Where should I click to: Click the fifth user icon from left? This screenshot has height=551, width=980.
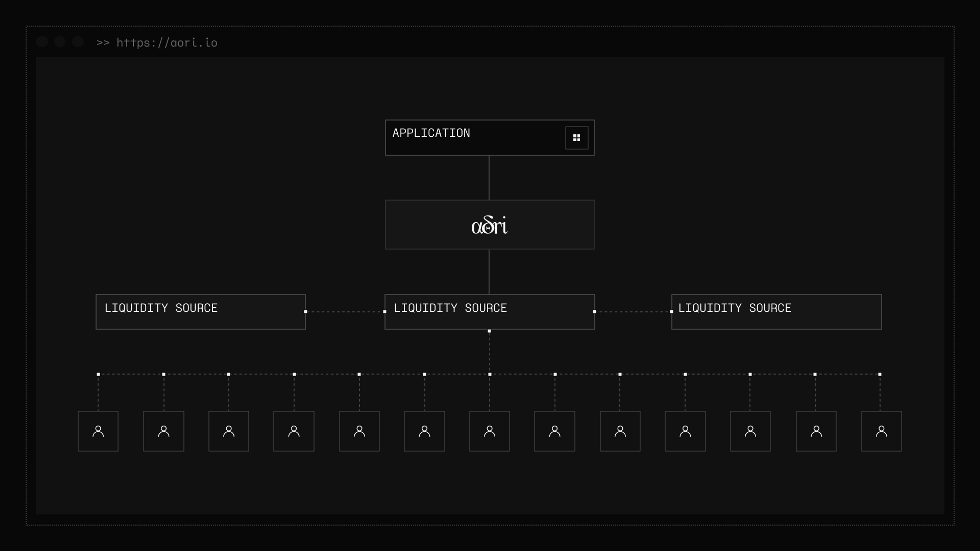click(360, 431)
